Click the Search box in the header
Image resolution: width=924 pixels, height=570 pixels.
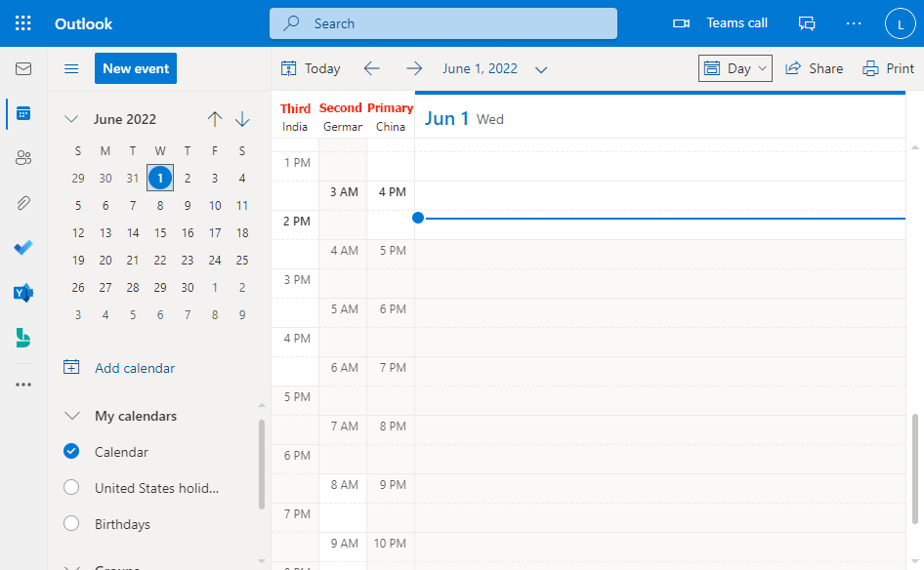point(443,23)
